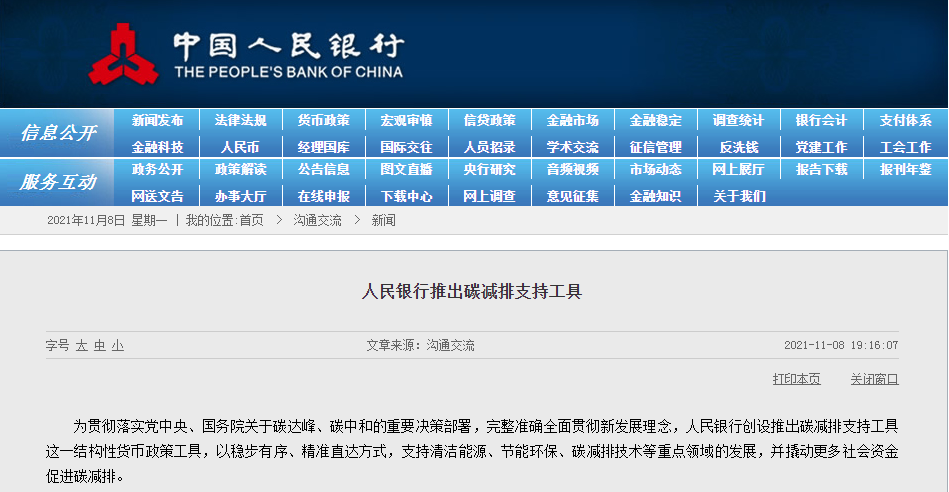Open 政务公开 menu item
The width and height of the screenshot is (949, 492).
(x=157, y=169)
